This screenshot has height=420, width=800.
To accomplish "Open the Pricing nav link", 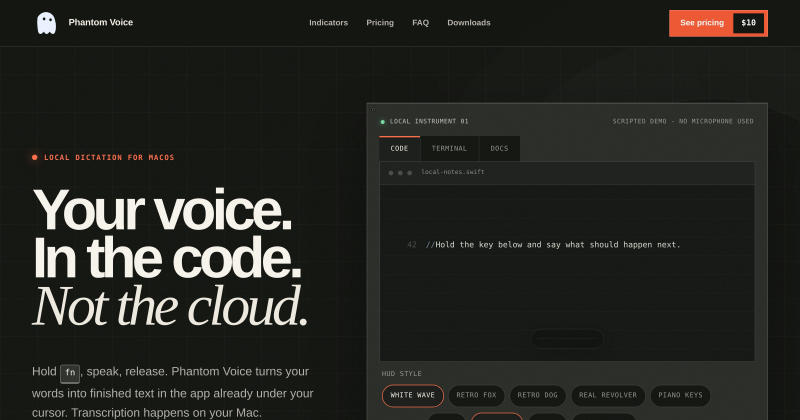I will click(380, 23).
